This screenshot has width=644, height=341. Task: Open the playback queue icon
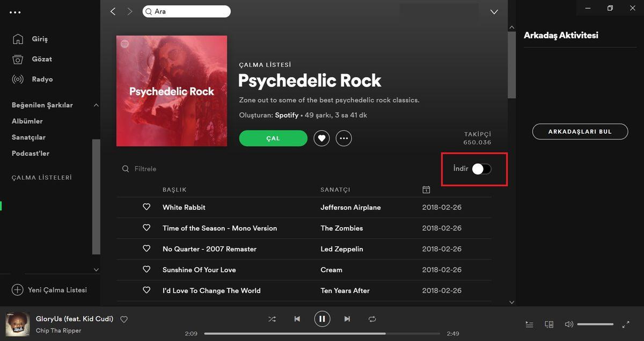coord(529,324)
